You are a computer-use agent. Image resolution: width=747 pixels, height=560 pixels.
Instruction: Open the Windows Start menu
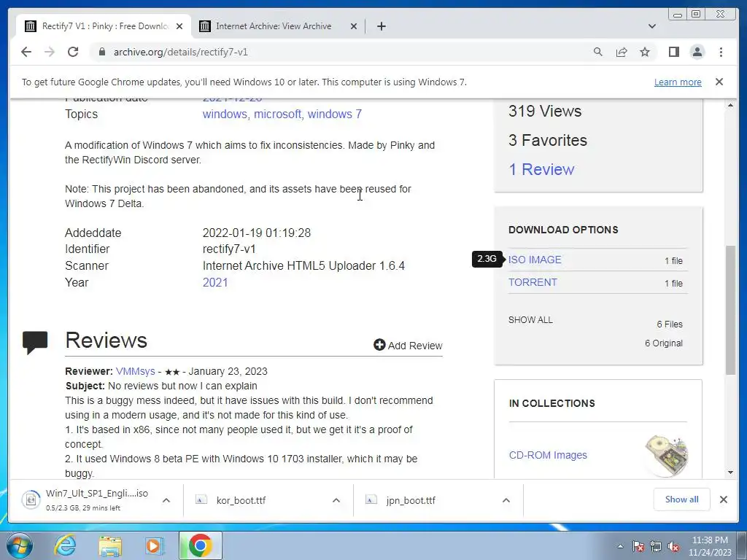[20, 545]
